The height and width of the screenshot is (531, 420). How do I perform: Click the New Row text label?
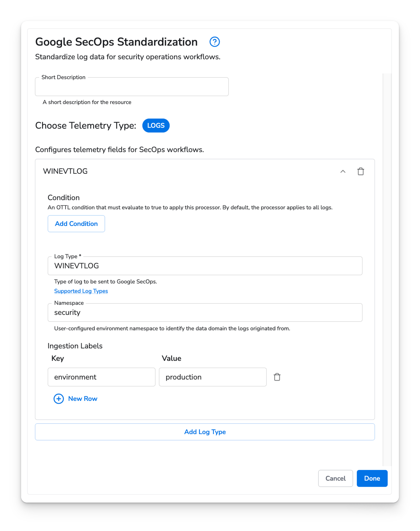(83, 399)
